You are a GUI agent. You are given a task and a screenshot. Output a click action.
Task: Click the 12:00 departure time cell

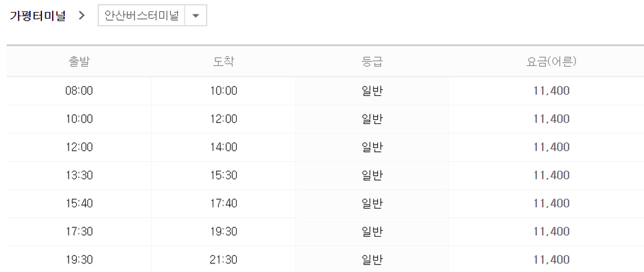(x=79, y=147)
